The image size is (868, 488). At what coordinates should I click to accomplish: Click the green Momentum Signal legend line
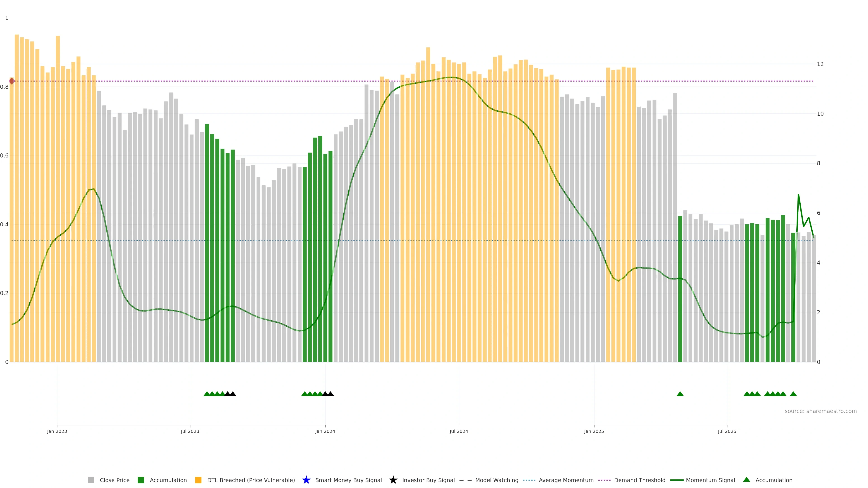[677, 480]
